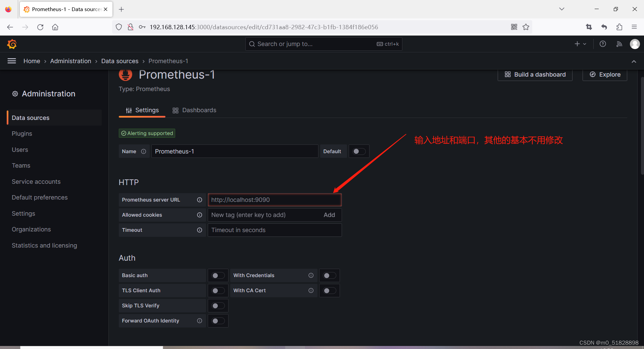Go to Administration breadcrumb
This screenshot has height=349, width=644.
71,61
